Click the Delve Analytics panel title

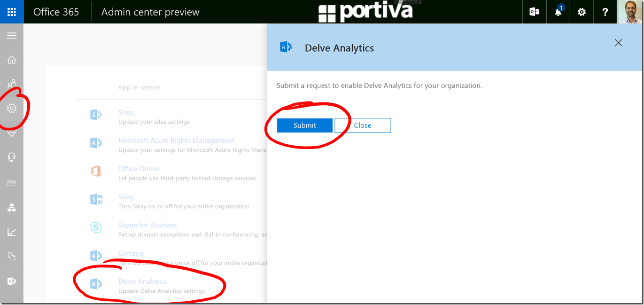tap(340, 48)
